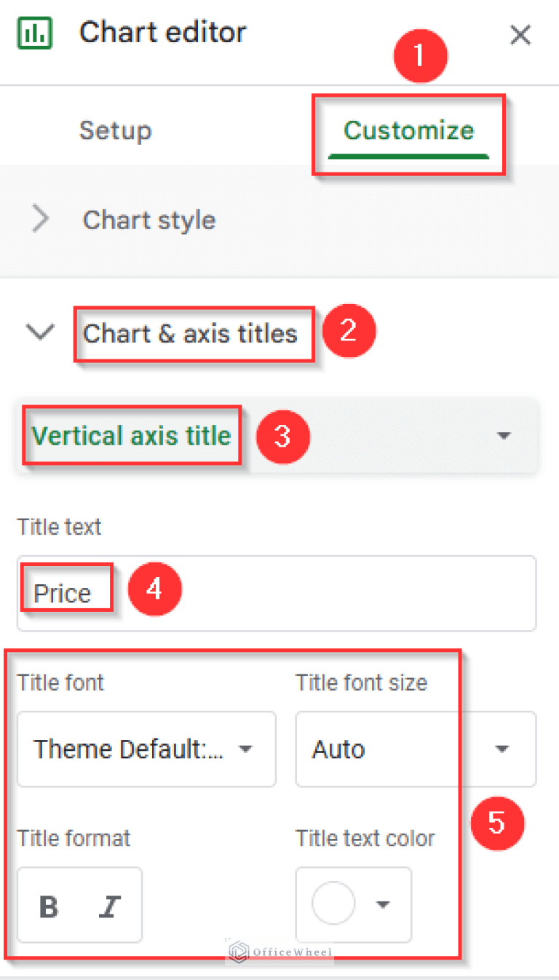
Task: Toggle italic formatting for the axis title
Action: pyautogui.click(x=109, y=905)
